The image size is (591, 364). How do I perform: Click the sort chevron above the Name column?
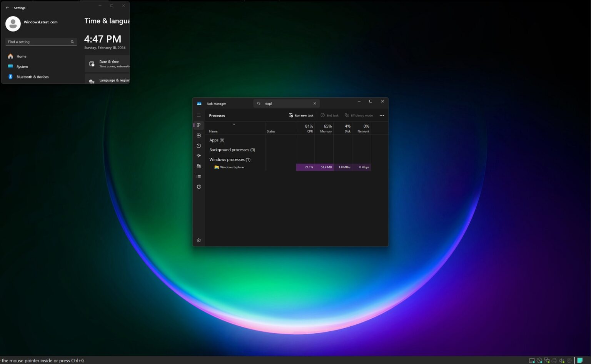pos(234,125)
